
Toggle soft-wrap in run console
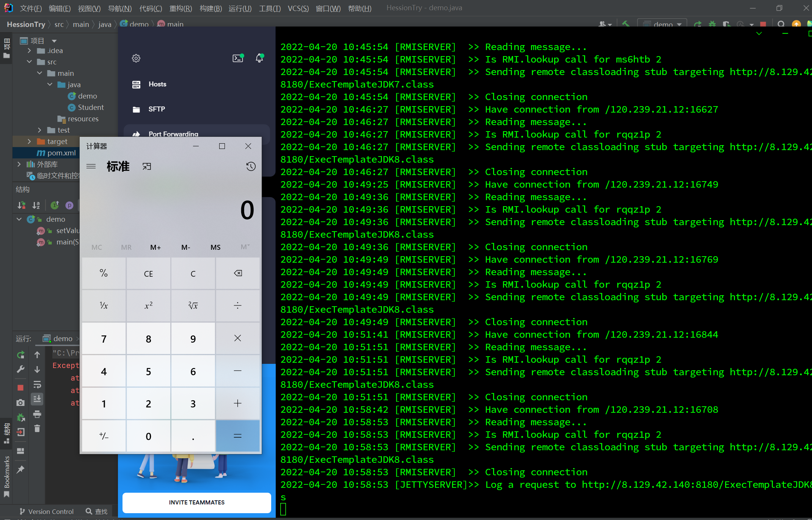(37, 385)
